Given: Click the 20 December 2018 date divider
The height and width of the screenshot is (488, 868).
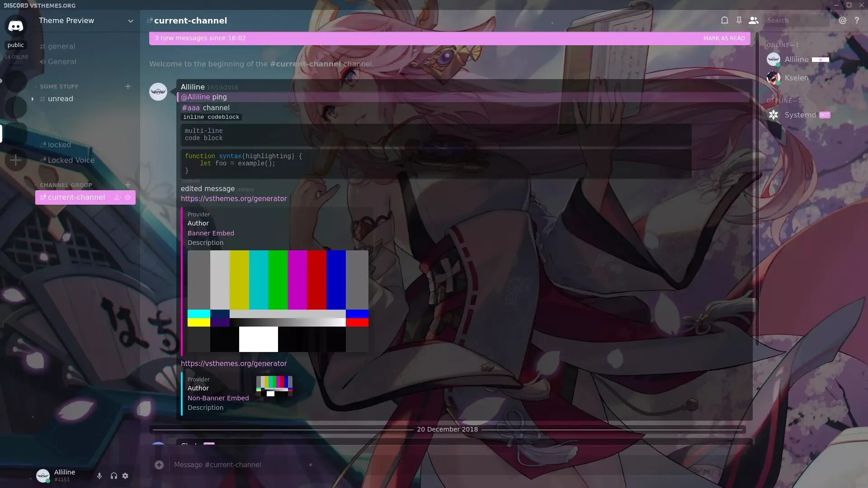Looking at the screenshot, I should tap(447, 429).
